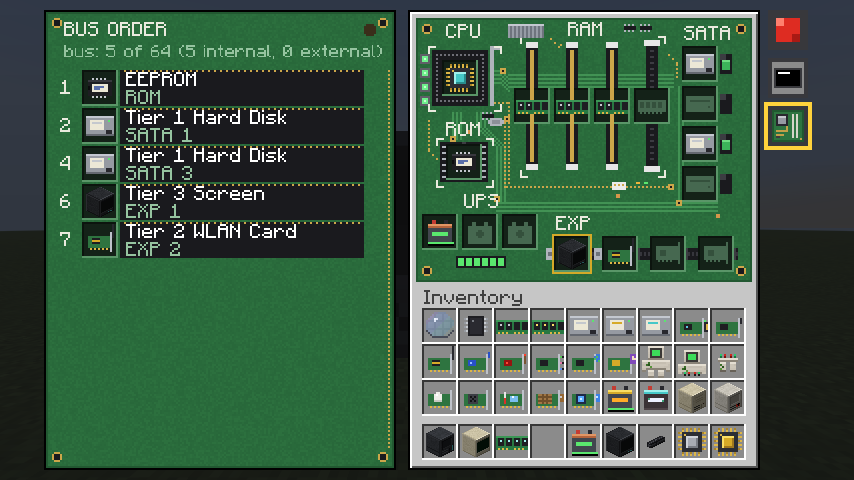Select the red power tab icon
Viewport: 854px width, 480px height.
point(788,30)
